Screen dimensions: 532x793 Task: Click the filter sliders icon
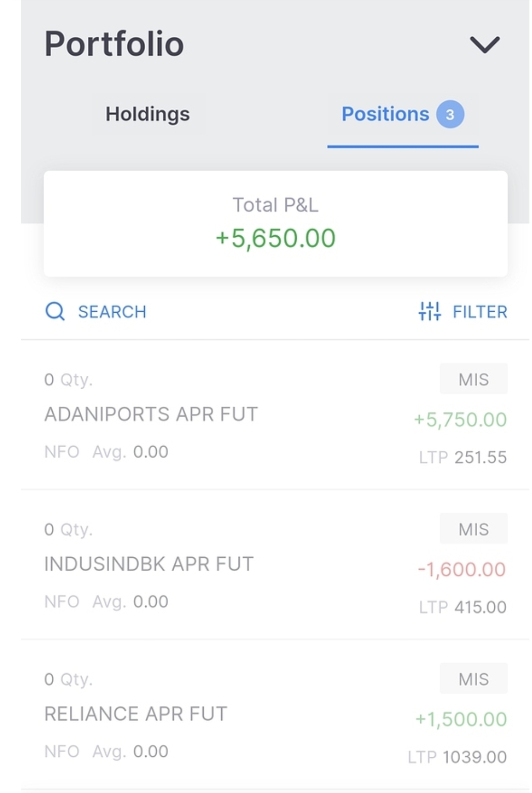pos(429,311)
